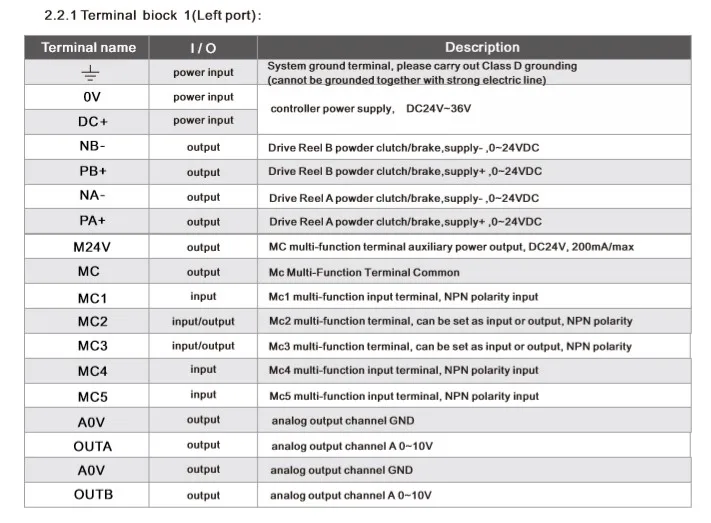Select the M24V terminal name cell
The image size is (711, 523).
(x=88, y=247)
